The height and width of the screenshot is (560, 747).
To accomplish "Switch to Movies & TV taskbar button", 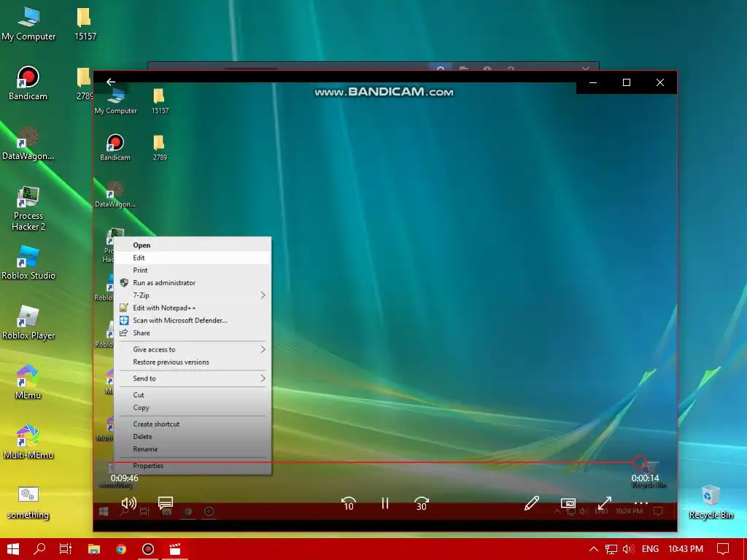I will pos(175,549).
